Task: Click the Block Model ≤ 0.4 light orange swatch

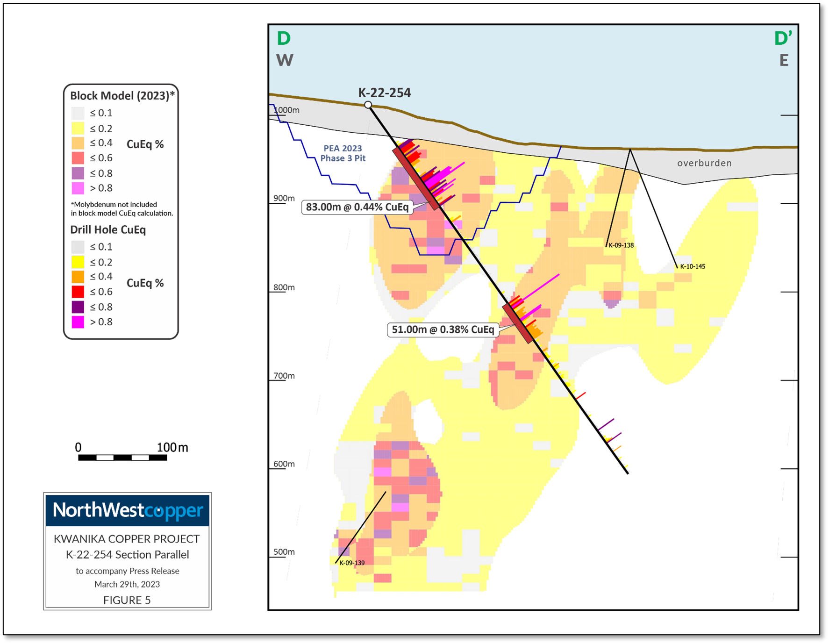Action: (78, 143)
